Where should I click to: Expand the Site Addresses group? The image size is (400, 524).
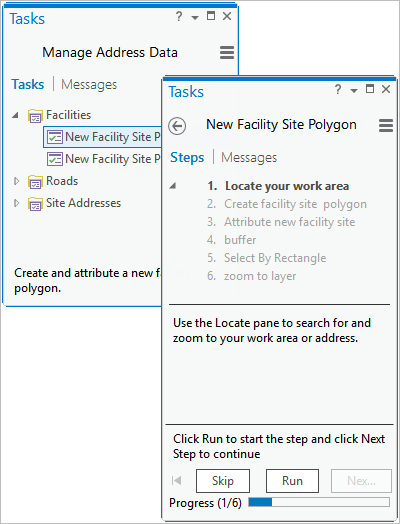point(16,203)
